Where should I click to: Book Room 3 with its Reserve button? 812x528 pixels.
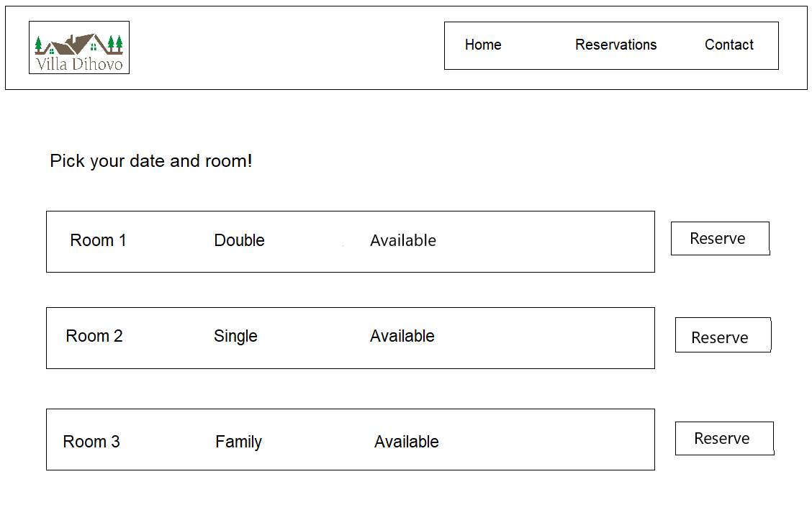(x=724, y=439)
